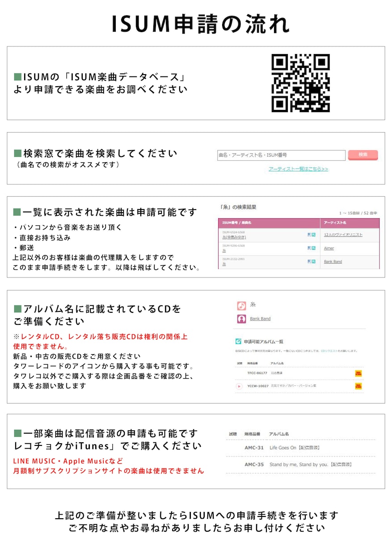
Task: Click the ISUM申請の流れ page title
Action: [200, 24]
